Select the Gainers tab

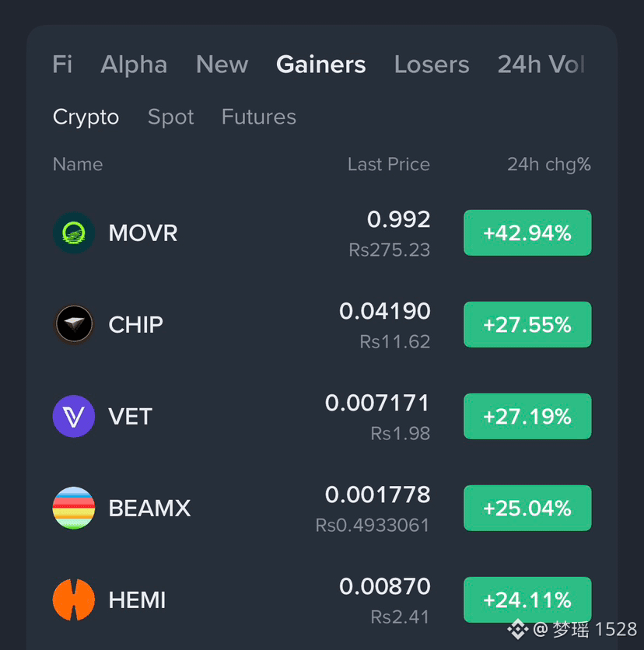pos(321,65)
